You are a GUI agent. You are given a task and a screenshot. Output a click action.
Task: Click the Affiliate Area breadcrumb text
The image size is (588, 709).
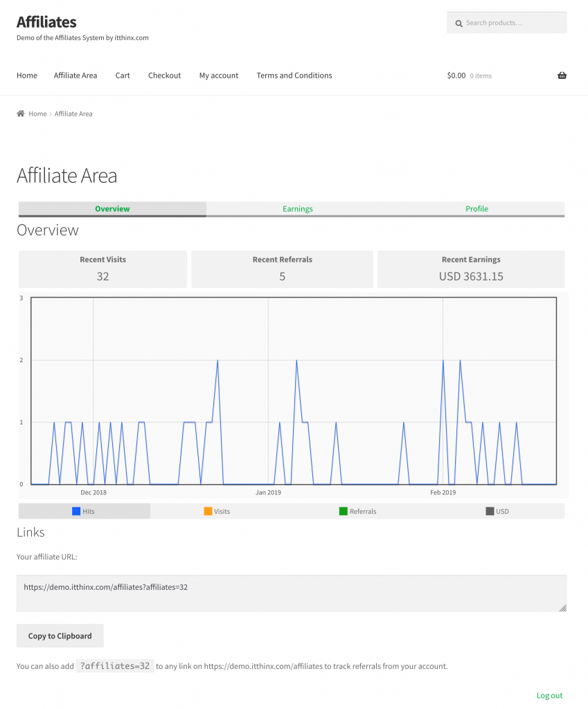coord(73,114)
